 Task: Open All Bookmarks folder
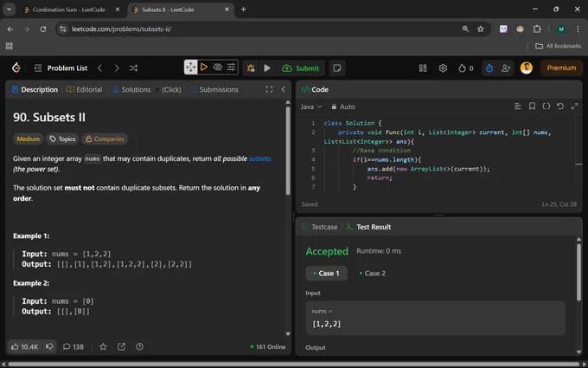558,46
